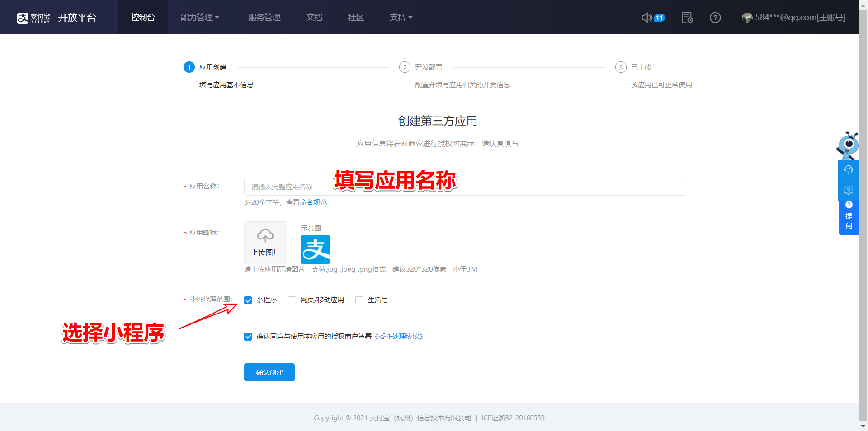Expand the 能力管理 dropdown menu
The width and height of the screenshot is (868, 431).
200,18
